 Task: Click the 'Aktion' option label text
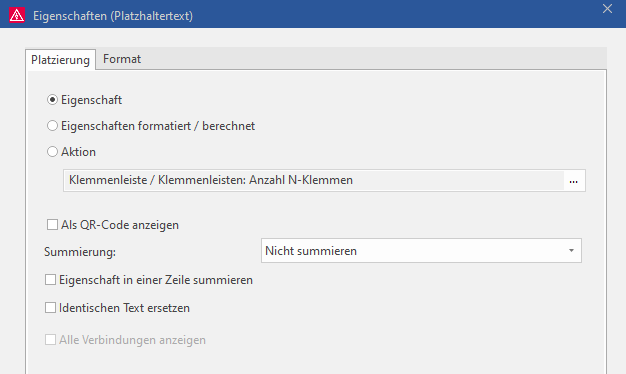(x=78, y=152)
